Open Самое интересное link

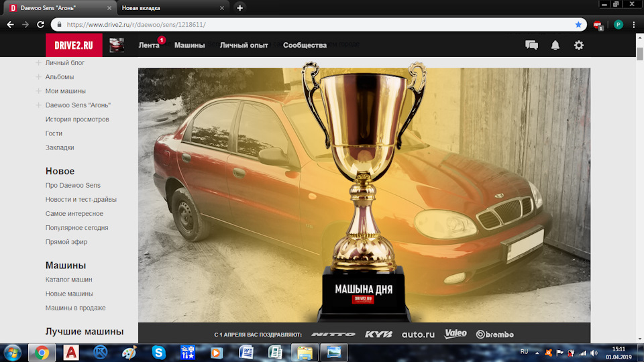click(x=74, y=214)
